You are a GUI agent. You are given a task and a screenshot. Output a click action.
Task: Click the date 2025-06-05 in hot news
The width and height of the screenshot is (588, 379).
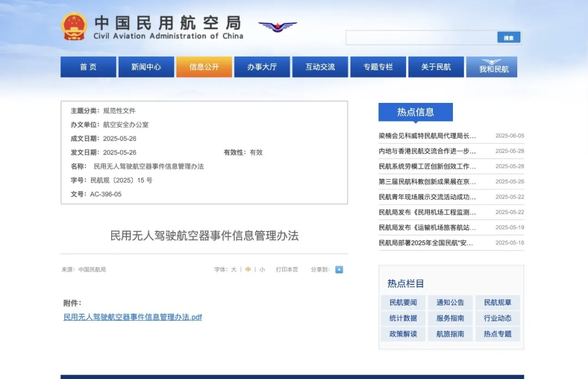click(510, 136)
